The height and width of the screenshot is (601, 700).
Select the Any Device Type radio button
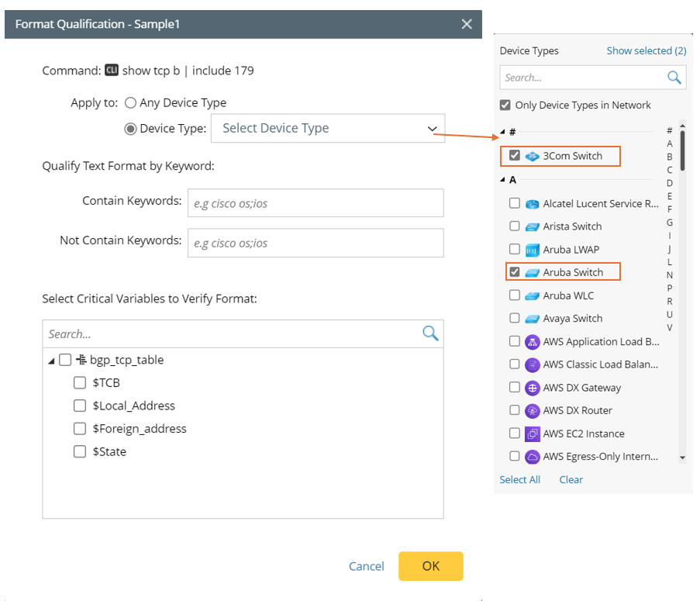[x=130, y=102]
